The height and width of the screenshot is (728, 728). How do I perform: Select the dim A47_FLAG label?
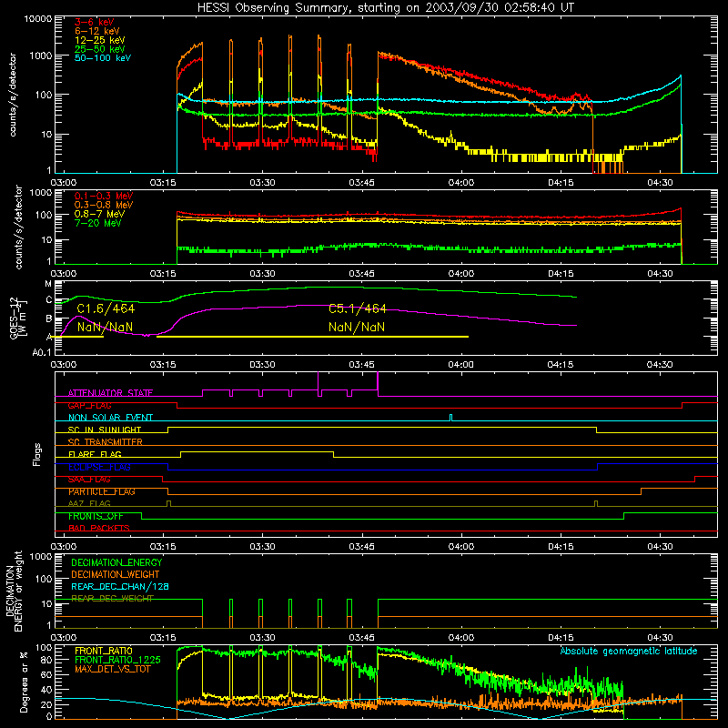tap(89, 503)
